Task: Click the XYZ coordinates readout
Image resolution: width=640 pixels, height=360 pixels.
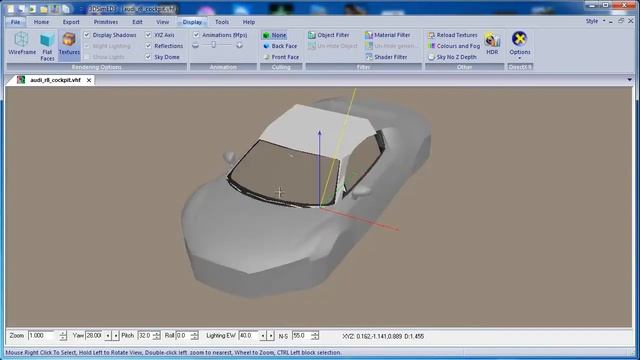Action: 383,336
